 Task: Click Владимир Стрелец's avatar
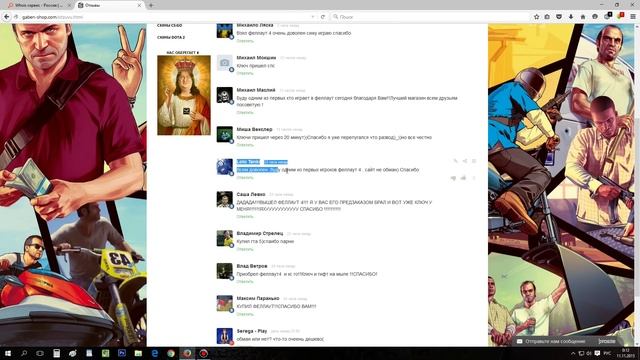coord(224,239)
